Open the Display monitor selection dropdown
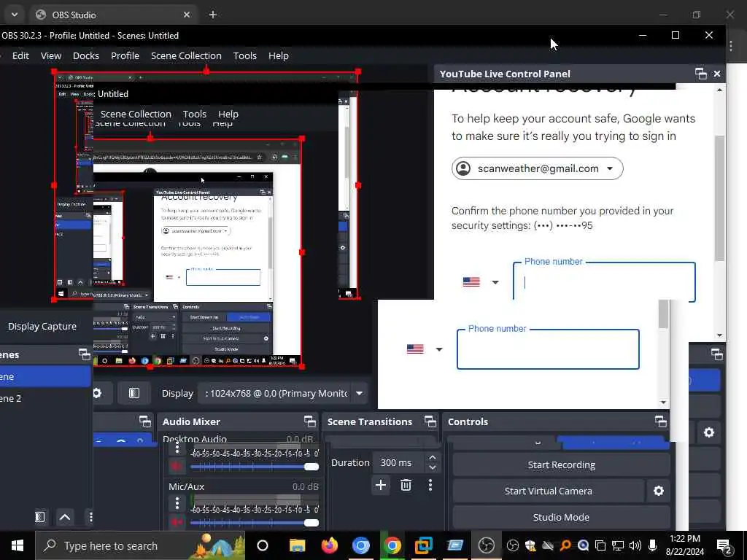747x560 pixels. click(359, 393)
